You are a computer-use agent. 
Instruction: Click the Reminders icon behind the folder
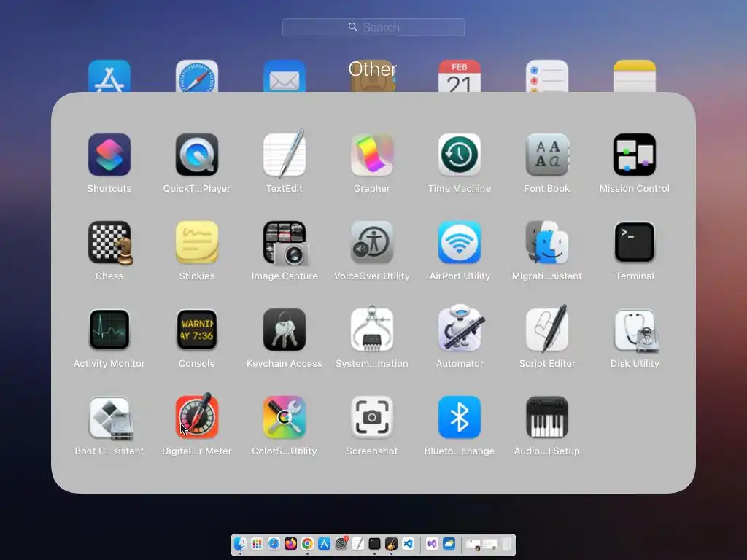547,76
